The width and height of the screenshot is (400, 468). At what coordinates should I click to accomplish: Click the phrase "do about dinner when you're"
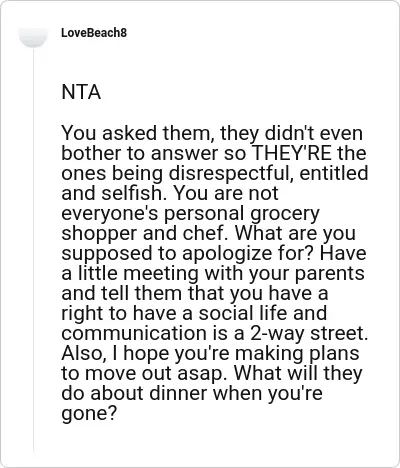pyautogui.click(x=192, y=393)
